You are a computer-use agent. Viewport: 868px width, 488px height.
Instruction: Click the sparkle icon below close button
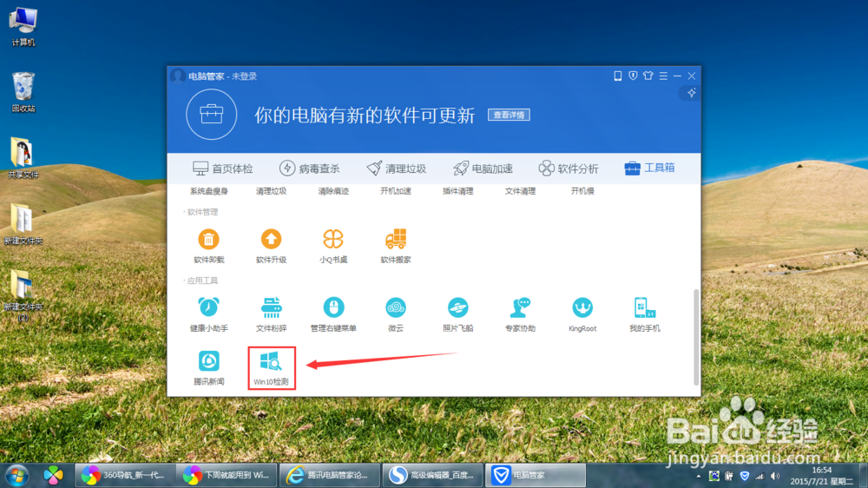[692, 93]
